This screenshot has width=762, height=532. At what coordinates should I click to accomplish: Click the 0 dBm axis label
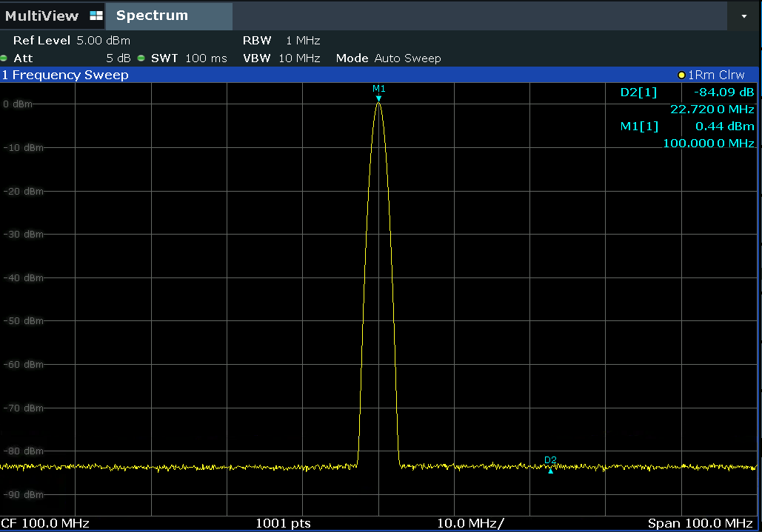coord(18,104)
